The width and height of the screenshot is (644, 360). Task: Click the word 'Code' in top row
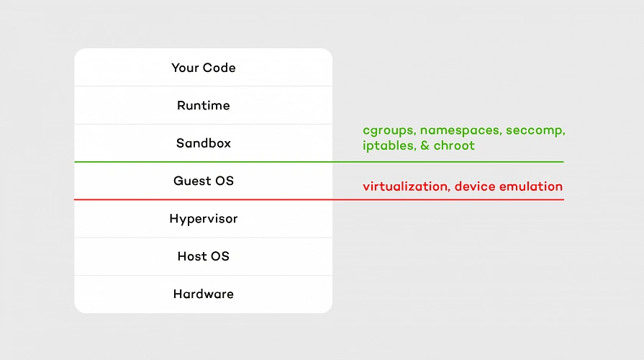click(x=219, y=68)
